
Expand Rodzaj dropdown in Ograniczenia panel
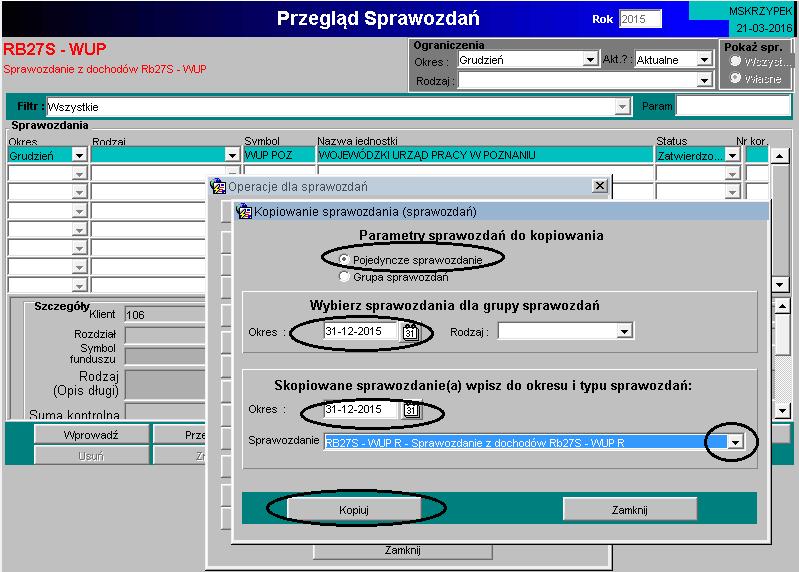(704, 80)
